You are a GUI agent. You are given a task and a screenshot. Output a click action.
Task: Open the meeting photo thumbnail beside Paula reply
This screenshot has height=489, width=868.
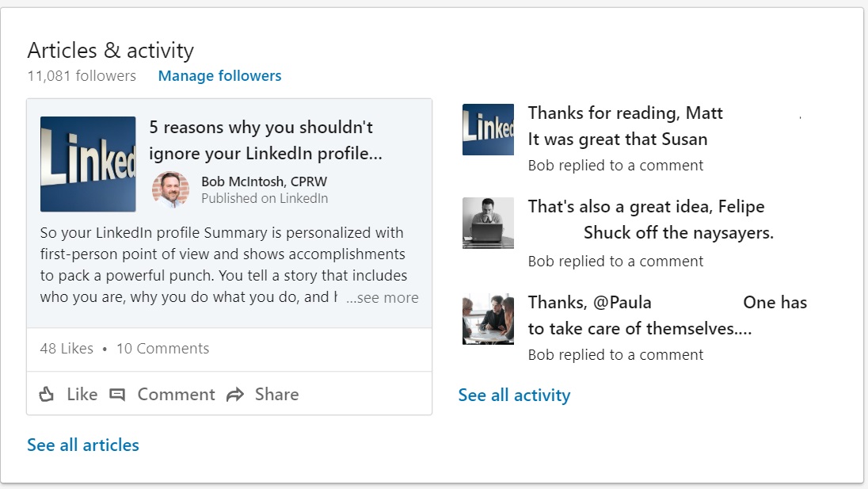click(488, 318)
